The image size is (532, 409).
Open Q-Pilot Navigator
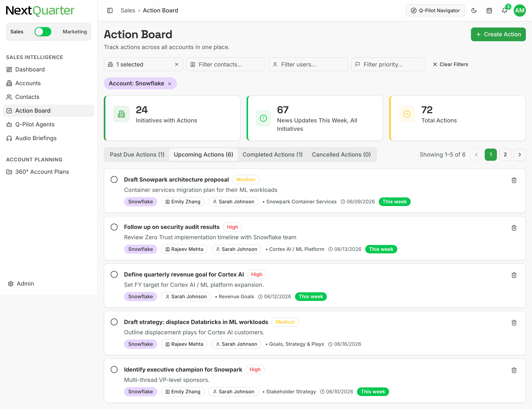(435, 11)
